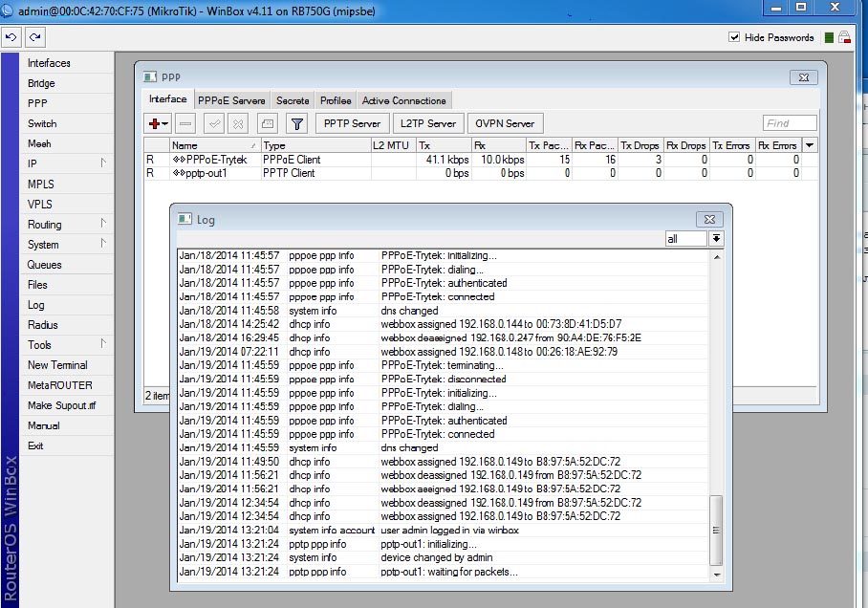Open the Secrets tab
This screenshot has width=868, height=608.
tap(293, 100)
